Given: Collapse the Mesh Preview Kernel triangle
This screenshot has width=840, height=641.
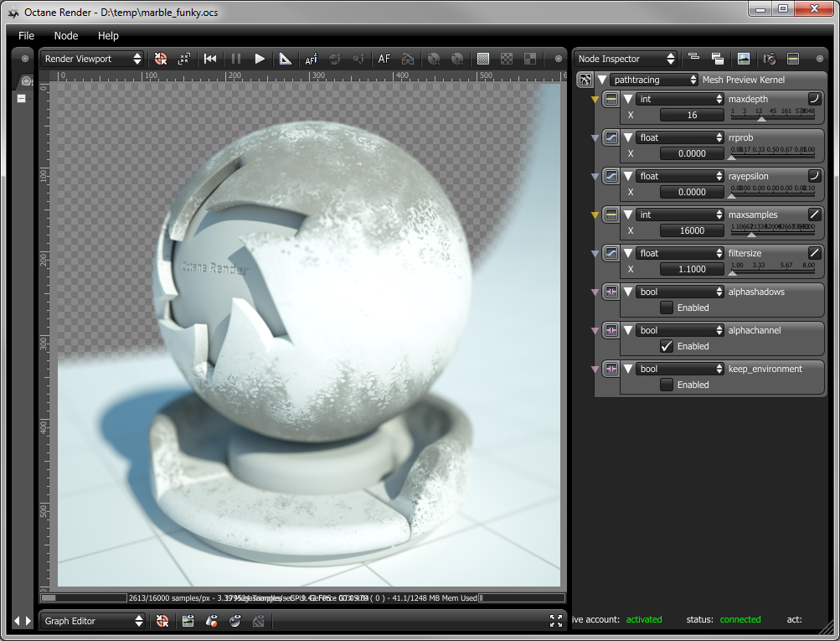Looking at the screenshot, I should click(602, 80).
